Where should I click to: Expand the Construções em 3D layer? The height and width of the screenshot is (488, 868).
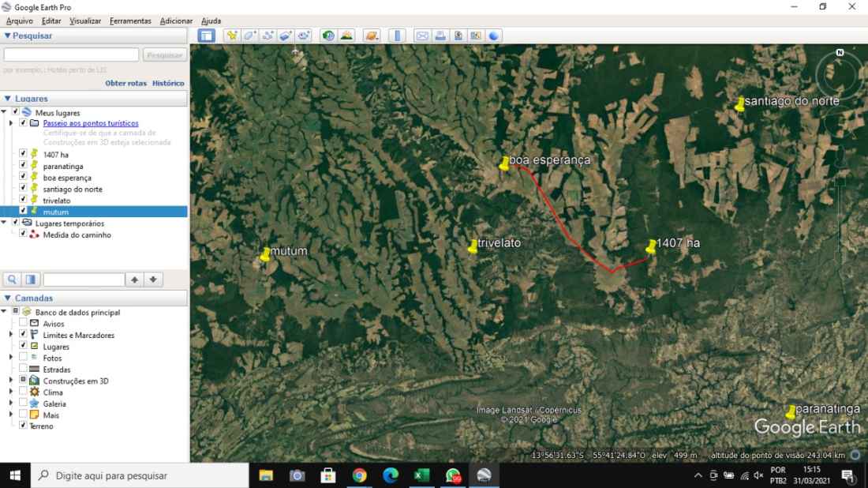(11, 380)
